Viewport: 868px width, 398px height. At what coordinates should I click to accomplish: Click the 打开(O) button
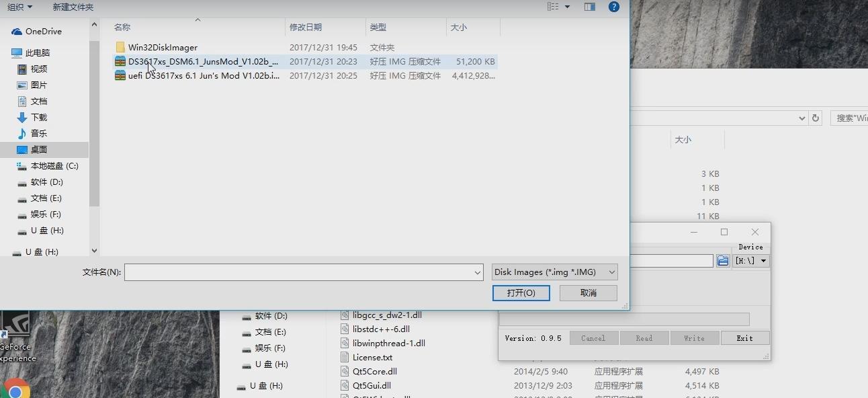(521, 293)
